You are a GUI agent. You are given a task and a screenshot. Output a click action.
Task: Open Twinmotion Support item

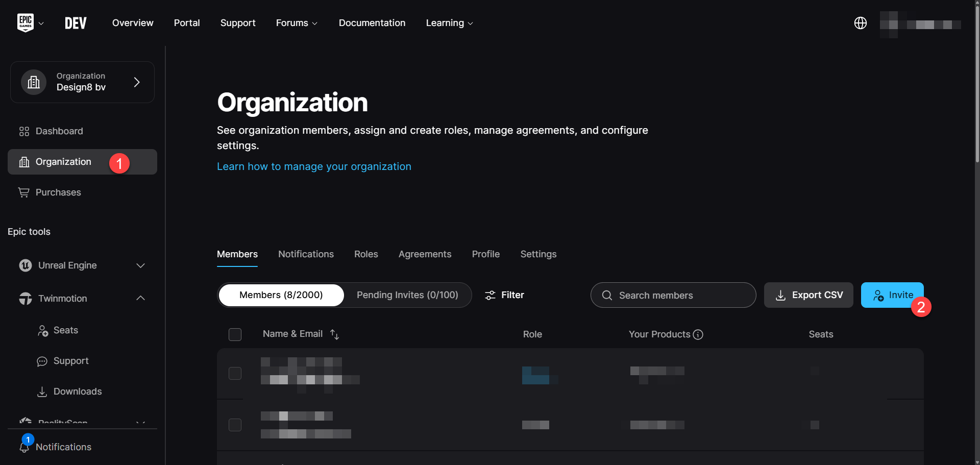click(x=71, y=361)
